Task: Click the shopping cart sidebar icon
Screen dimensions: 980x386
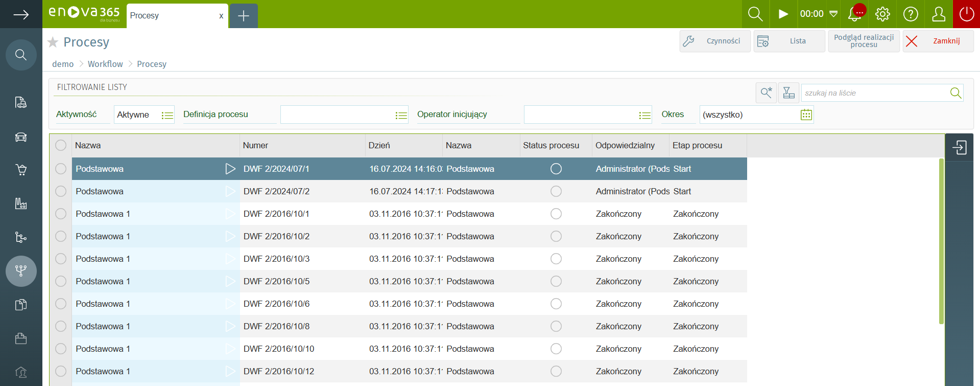Action: 21,170
